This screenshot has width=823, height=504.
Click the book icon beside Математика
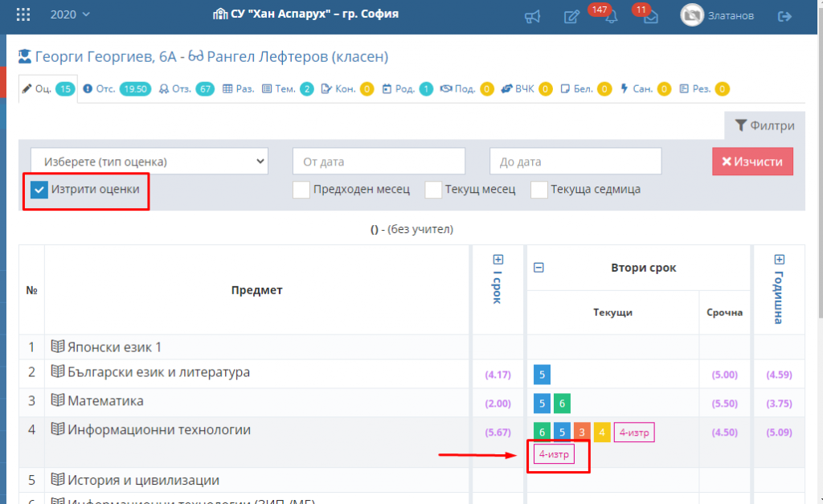(58, 400)
